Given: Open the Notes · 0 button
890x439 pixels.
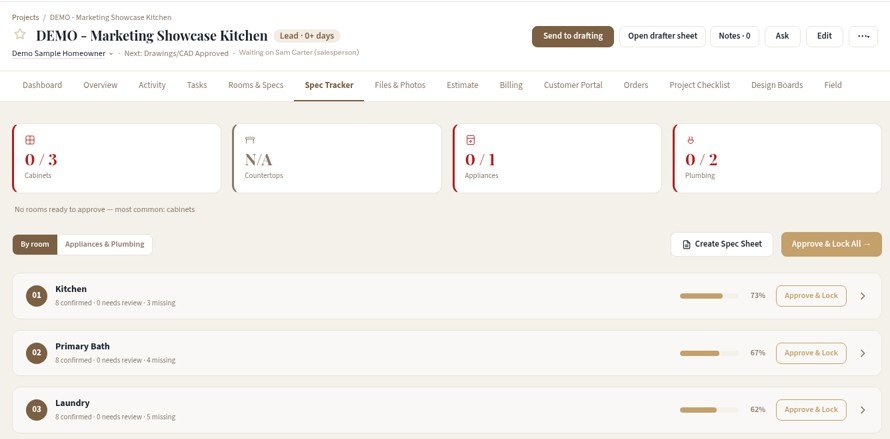Looking at the screenshot, I should [x=734, y=36].
